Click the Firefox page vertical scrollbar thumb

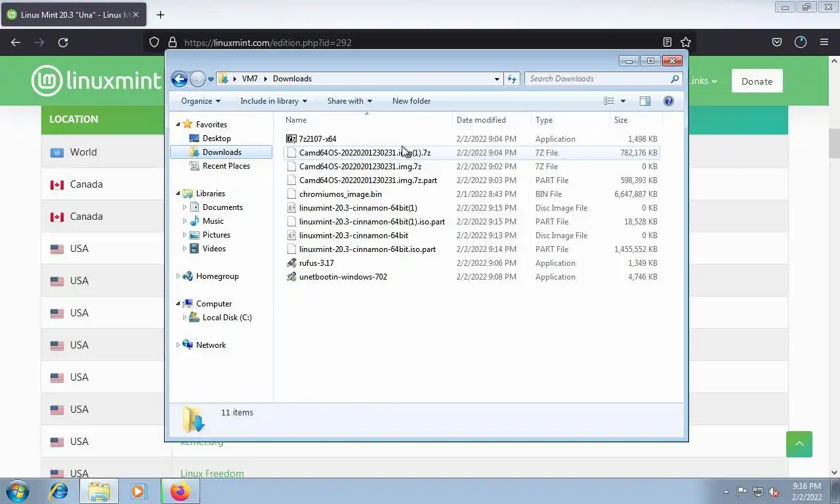tap(834, 144)
